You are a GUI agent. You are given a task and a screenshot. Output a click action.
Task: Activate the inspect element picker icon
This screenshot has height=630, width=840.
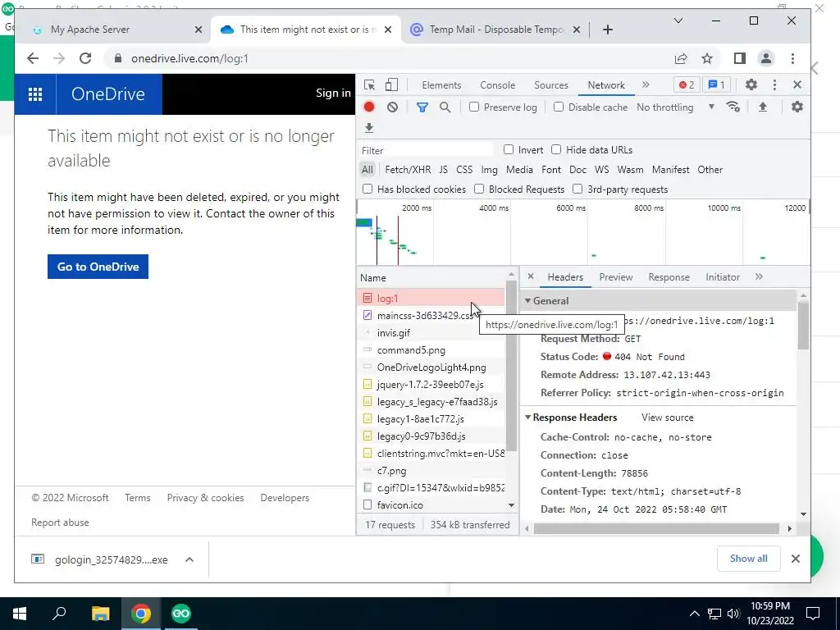tap(369, 85)
